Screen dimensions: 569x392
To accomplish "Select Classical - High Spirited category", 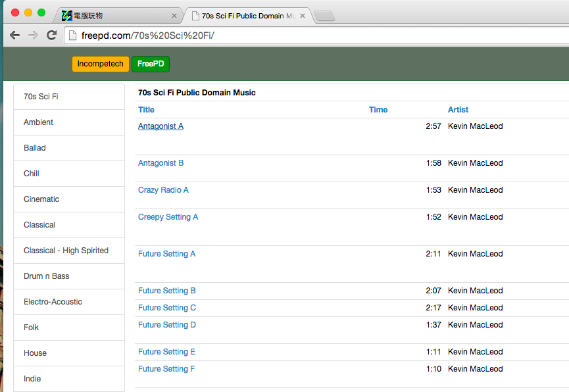I will pos(66,251).
